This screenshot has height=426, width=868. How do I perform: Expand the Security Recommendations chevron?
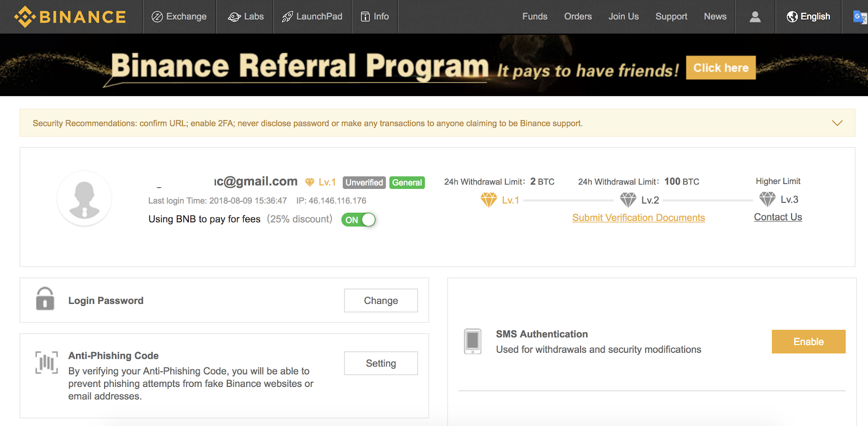(x=837, y=123)
